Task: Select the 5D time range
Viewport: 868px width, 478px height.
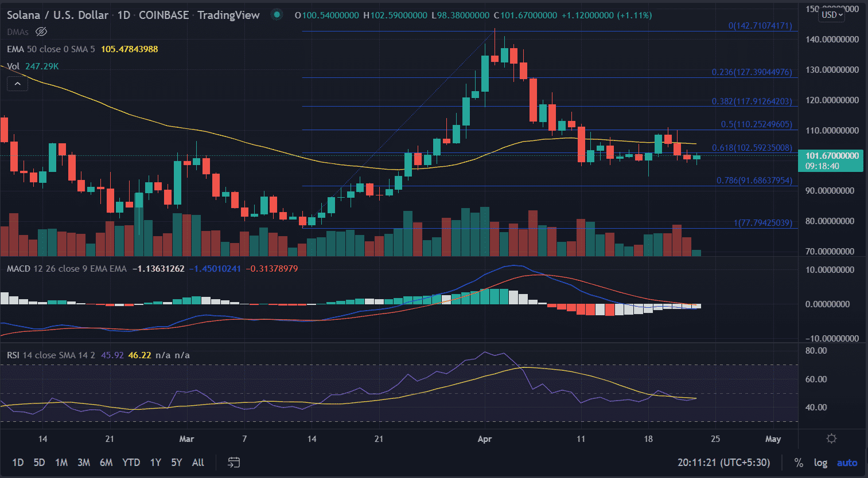Action: coord(39,463)
